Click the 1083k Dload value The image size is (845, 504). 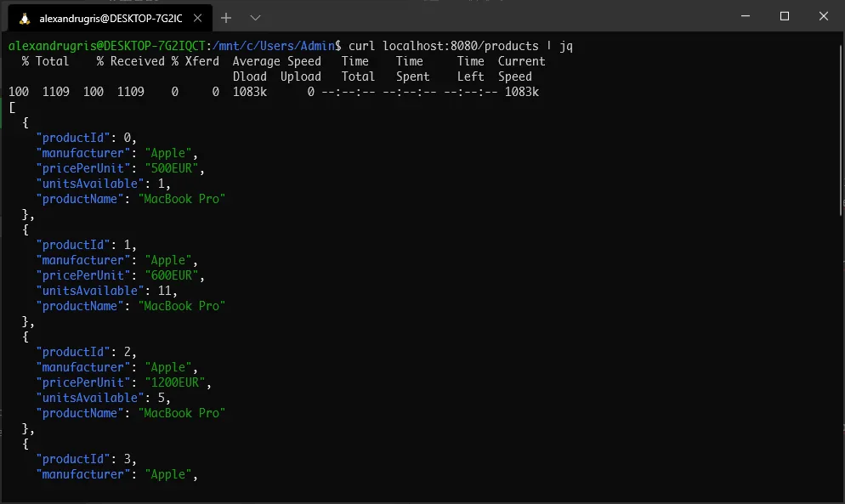[x=250, y=92]
